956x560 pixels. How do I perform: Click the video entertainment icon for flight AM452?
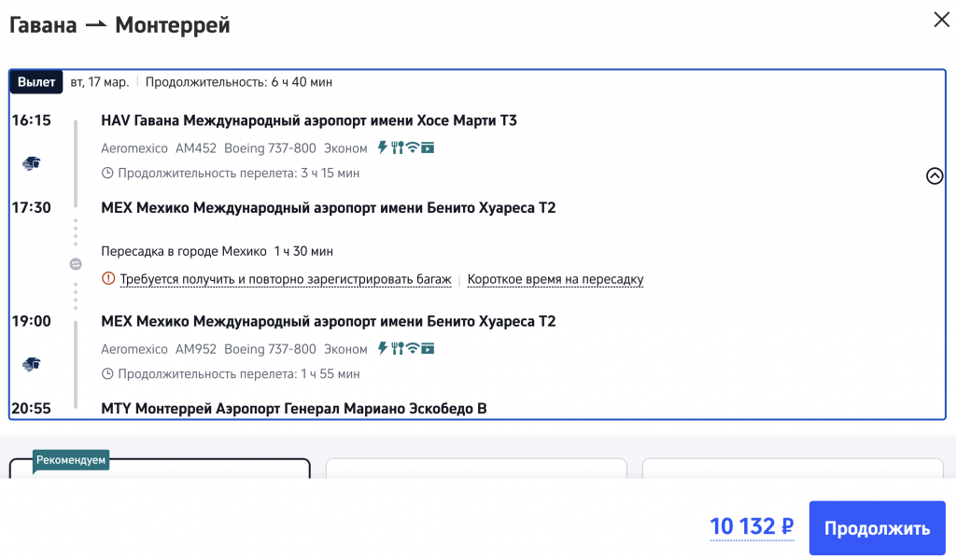tap(428, 147)
